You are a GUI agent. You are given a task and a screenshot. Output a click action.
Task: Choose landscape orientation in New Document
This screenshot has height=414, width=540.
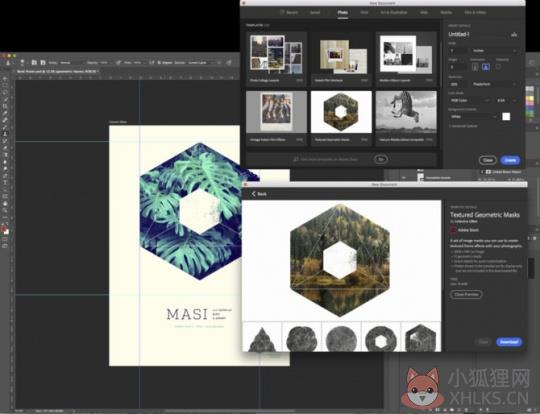486,67
